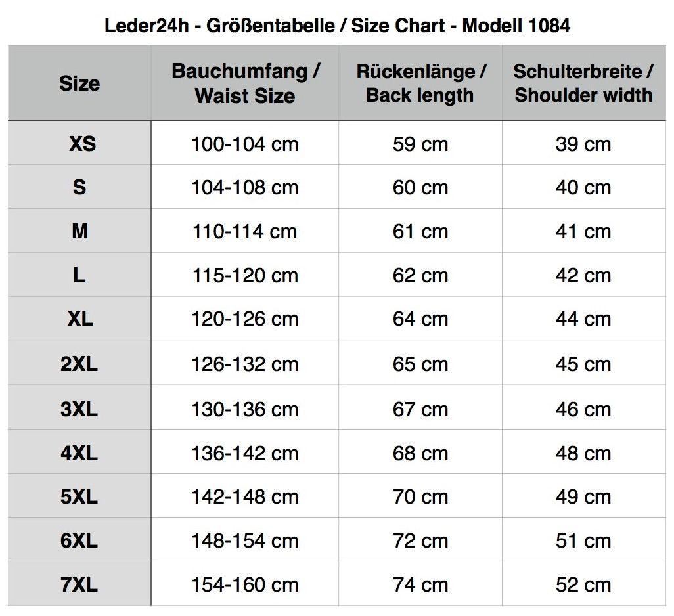This screenshot has width=674, height=616.
Task: Click the XL size row label
Action: pos(80,319)
